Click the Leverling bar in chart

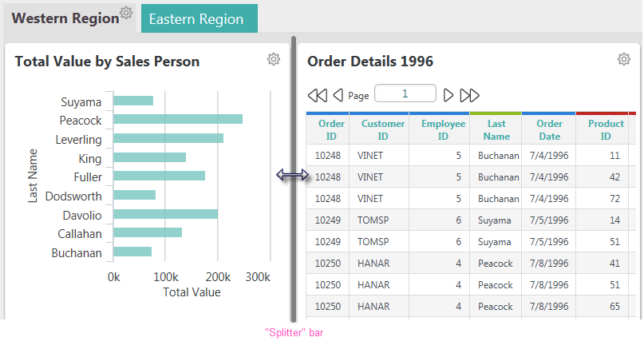point(168,138)
